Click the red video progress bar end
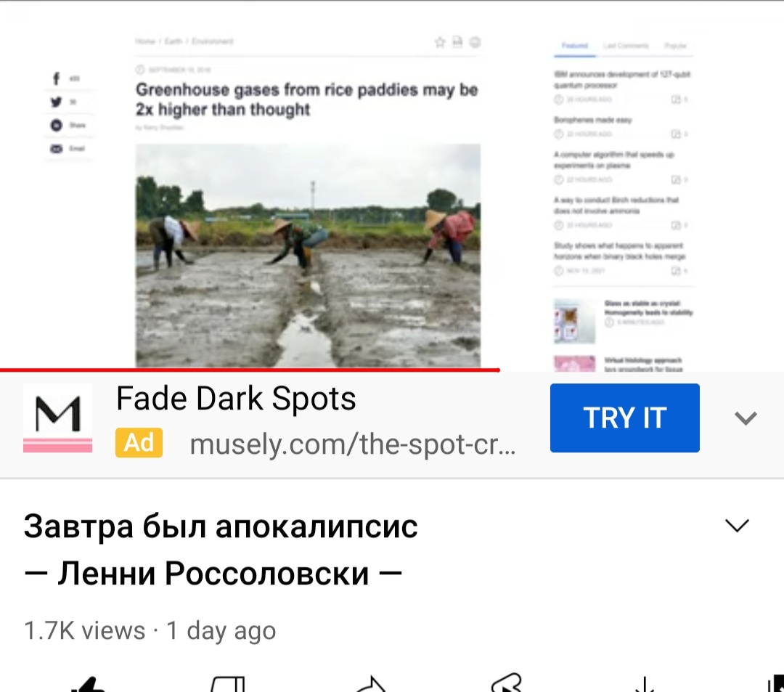Viewport: 784px width, 692px height. [498, 370]
